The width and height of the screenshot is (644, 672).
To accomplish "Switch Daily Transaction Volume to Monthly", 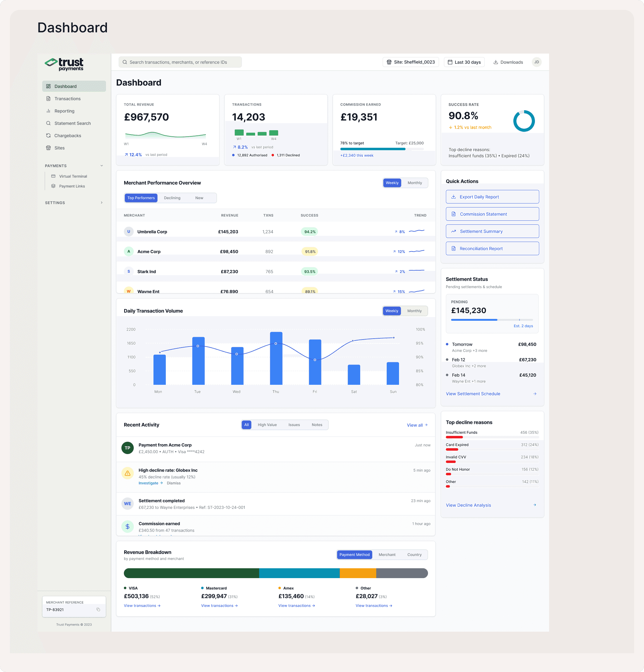I will (414, 311).
